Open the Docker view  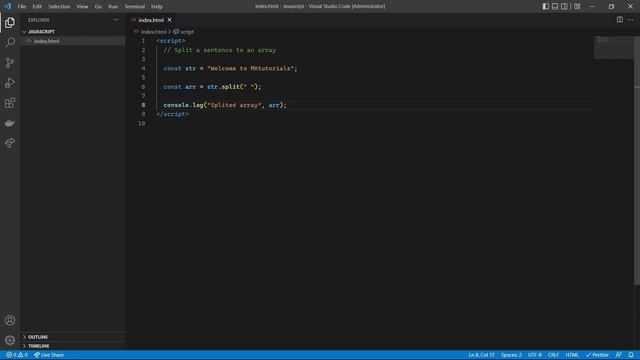10,123
